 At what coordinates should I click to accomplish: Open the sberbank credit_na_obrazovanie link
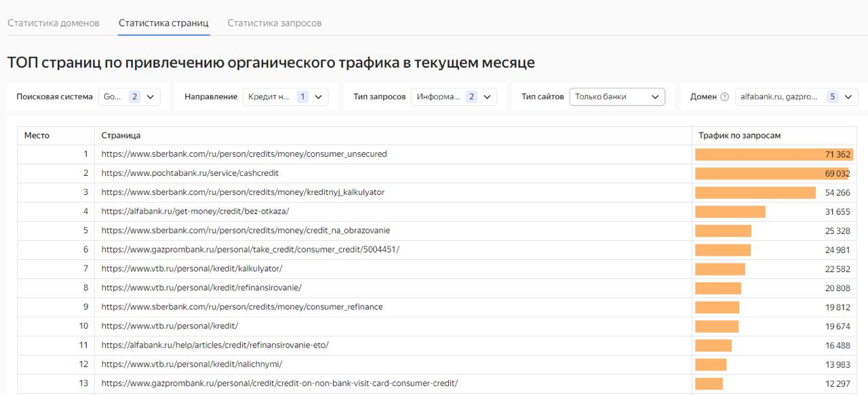click(x=245, y=230)
